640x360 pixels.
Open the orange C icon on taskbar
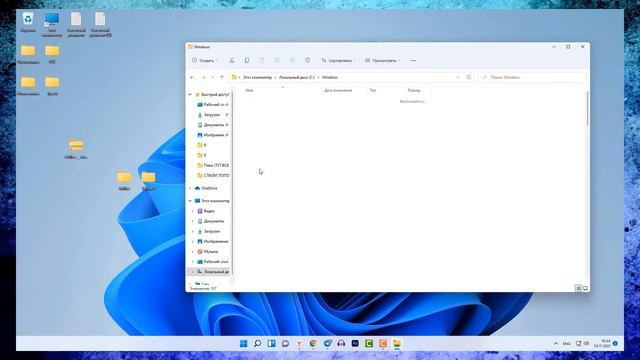coord(383,343)
